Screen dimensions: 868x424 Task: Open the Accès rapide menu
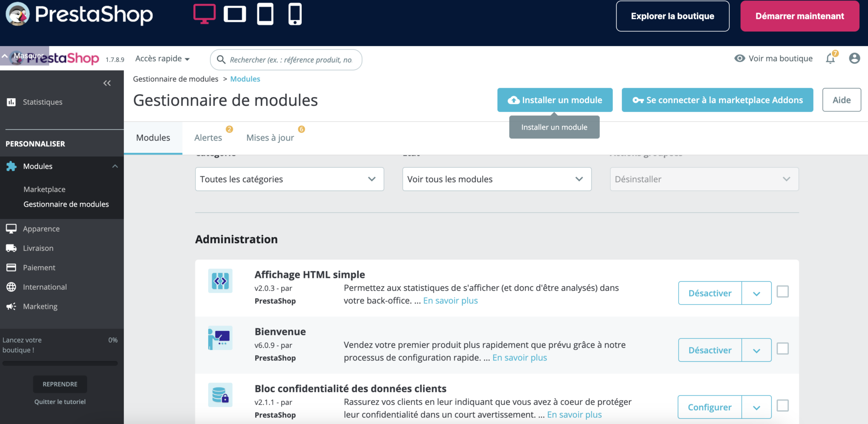tap(162, 59)
